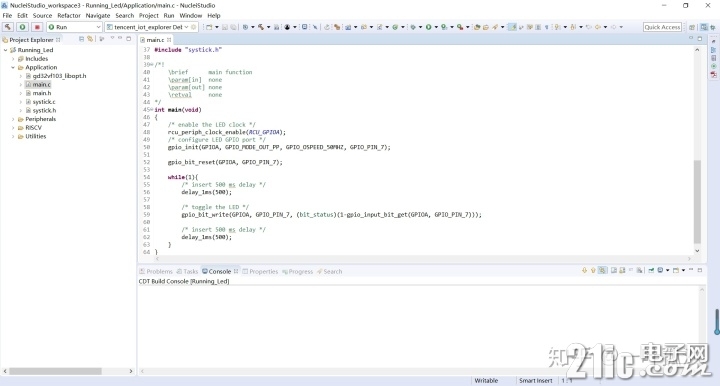Switch to the Properties tab

click(260, 271)
